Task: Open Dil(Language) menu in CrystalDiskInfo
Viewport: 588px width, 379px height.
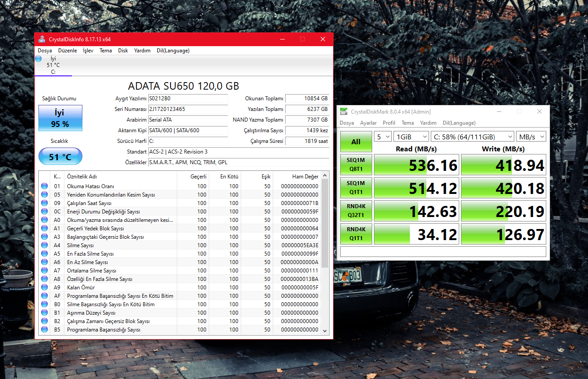Action: [173, 51]
